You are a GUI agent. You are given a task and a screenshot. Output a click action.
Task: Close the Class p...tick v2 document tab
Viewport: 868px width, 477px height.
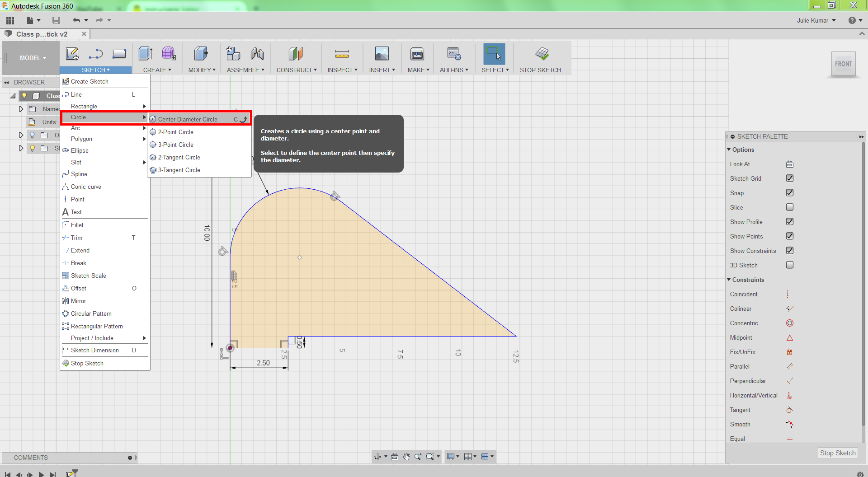pos(84,34)
